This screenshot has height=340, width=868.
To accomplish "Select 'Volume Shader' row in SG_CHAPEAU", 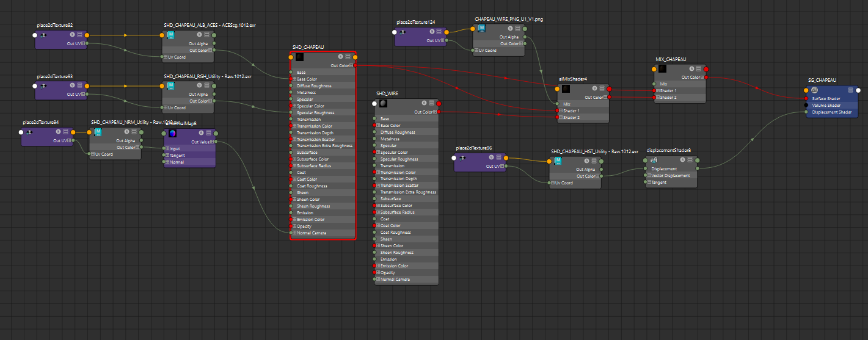I will click(831, 106).
